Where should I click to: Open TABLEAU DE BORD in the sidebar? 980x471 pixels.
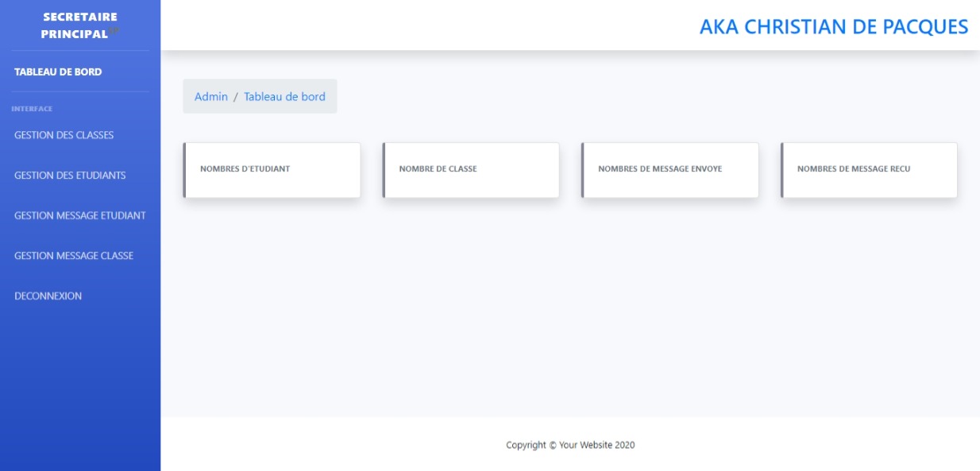[x=58, y=71]
